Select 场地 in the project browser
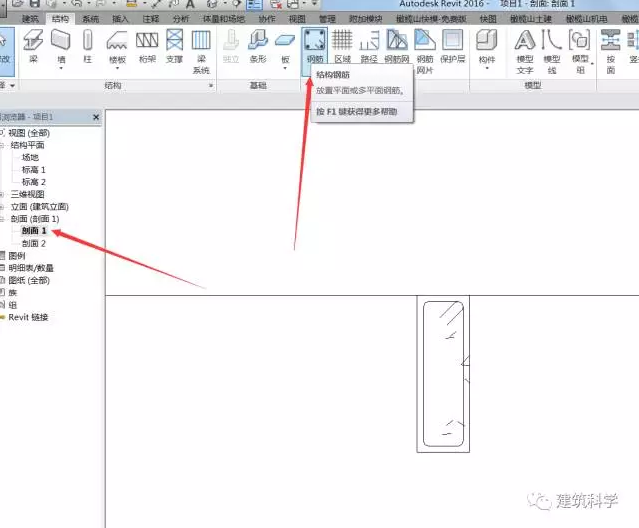Viewport: 639px width, 528px height. pos(30,157)
